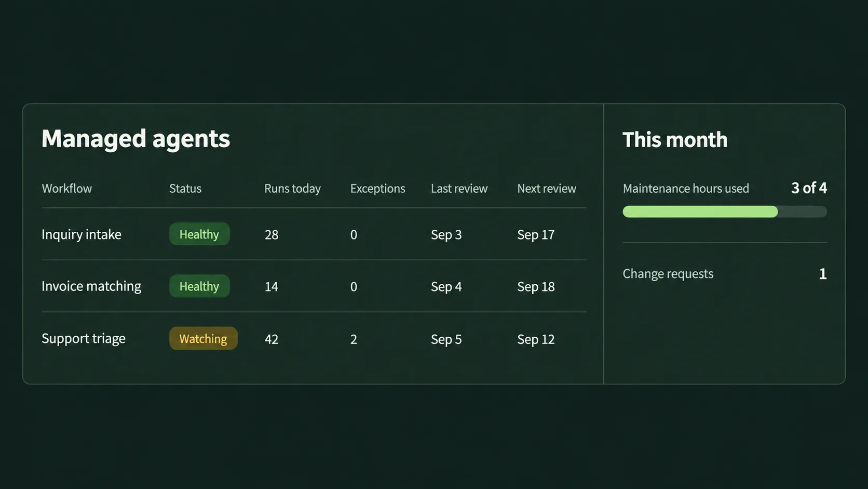The height and width of the screenshot is (489, 868).
Task: Click exceptions value 0 for Inquiry intake
Action: pos(354,235)
